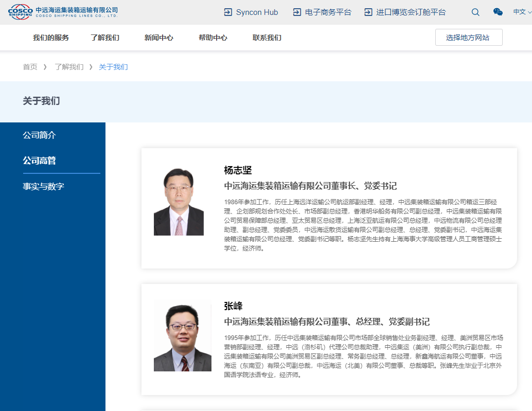Click the COSCO Shipping logo
The width and height of the screenshot is (532, 411).
(63, 12)
